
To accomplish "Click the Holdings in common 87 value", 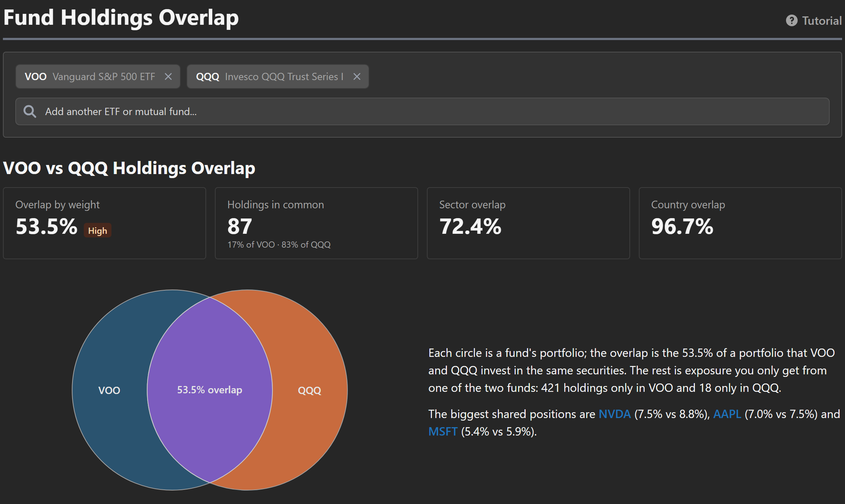I will (240, 227).
